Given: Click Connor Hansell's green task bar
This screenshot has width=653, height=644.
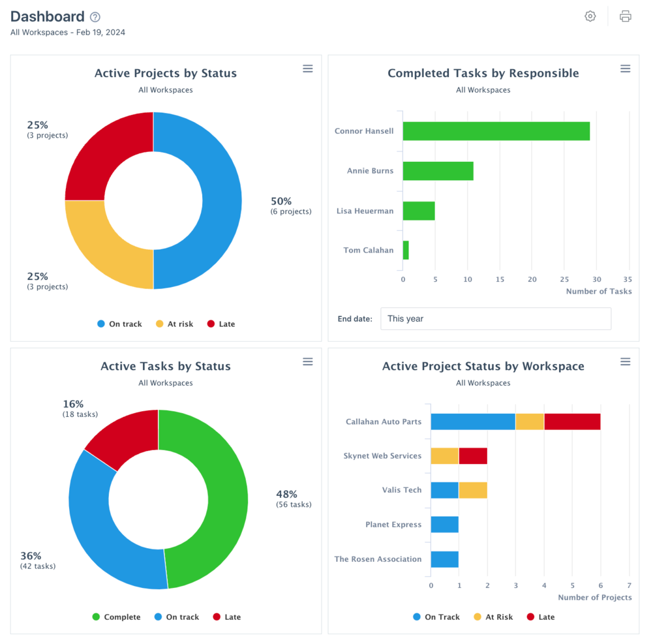Looking at the screenshot, I should (x=496, y=131).
